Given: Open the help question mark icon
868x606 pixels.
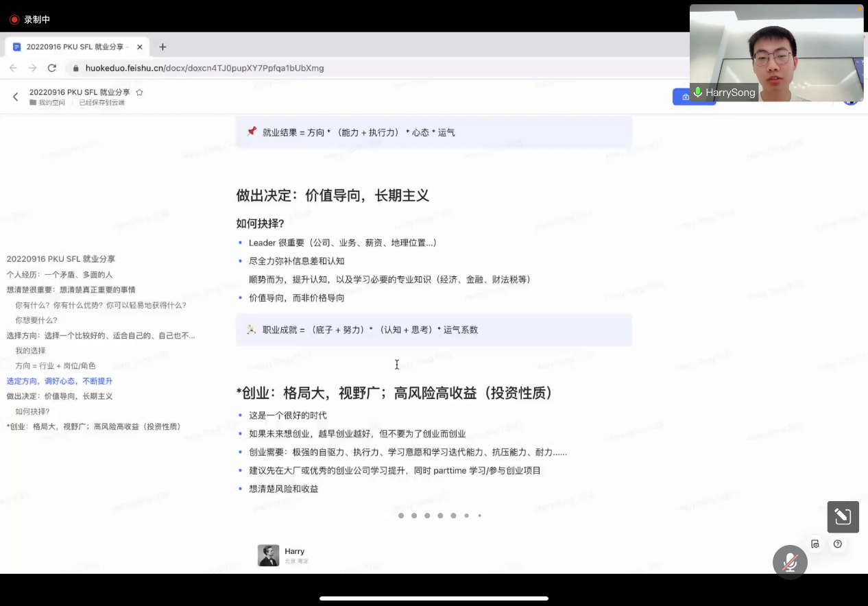Looking at the screenshot, I should tap(837, 544).
